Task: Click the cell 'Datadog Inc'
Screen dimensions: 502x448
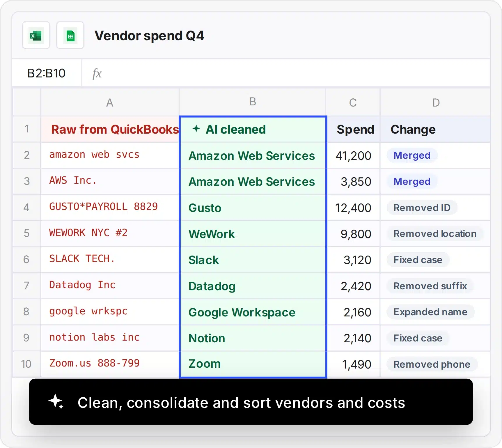Action: (110, 286)
